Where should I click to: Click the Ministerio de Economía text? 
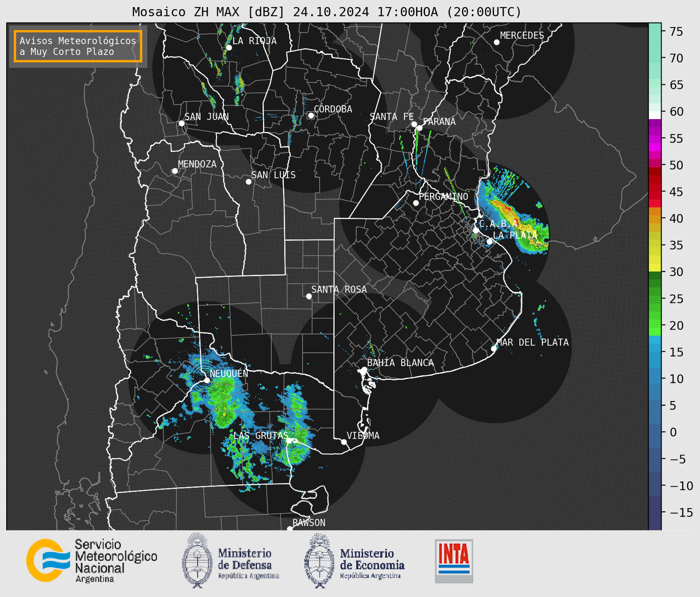pyautogui.click(x=372, y=563)
